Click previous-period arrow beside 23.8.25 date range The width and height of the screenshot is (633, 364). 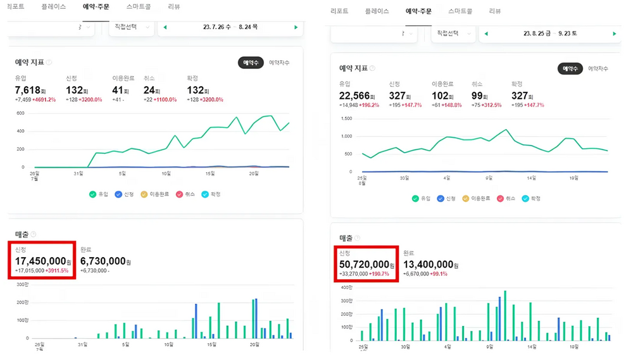point(486,34)
